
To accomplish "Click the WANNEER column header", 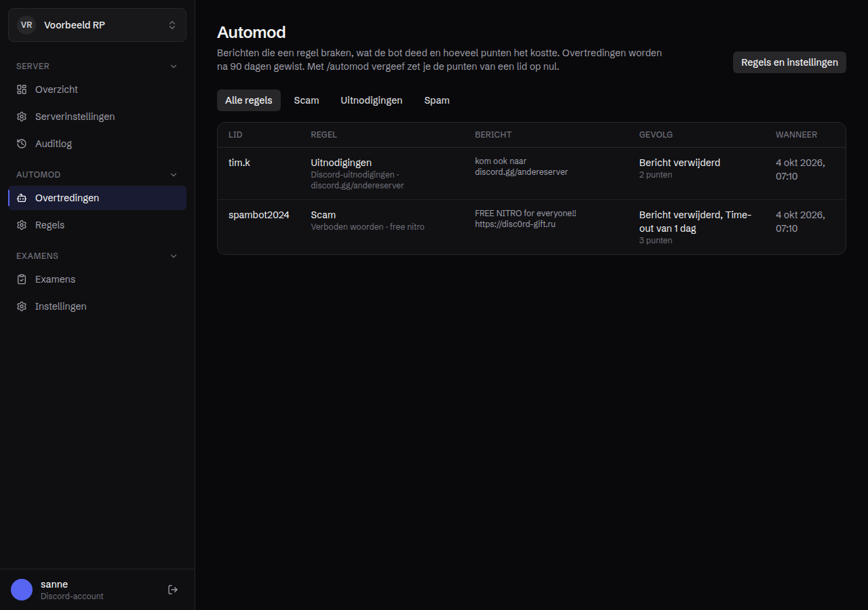I will pos(796,135).
